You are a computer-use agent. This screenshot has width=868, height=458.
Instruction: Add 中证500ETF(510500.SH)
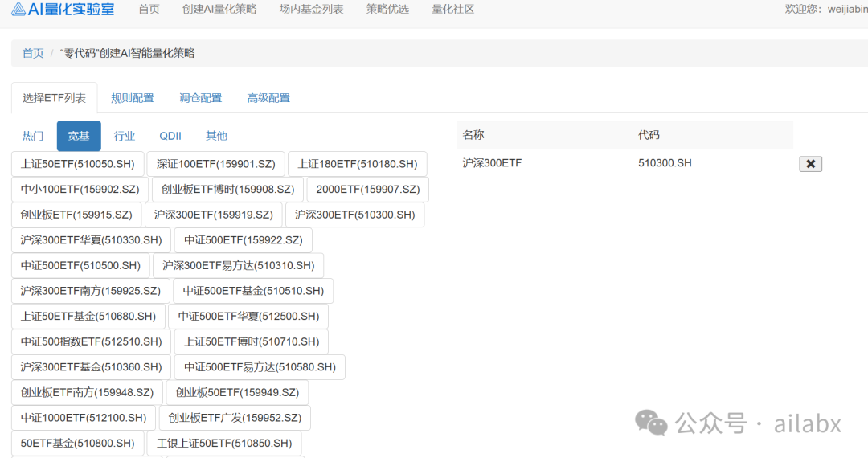click(81, 265)
